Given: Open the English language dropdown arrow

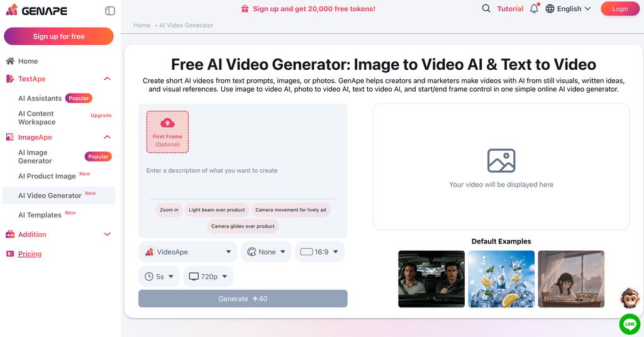Looking at the screenshot, I should (588, 9).
